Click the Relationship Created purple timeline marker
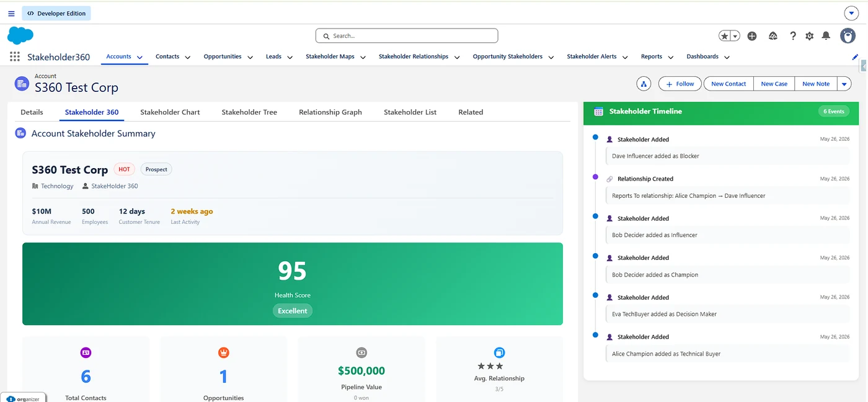 click(x=595, y=177)
